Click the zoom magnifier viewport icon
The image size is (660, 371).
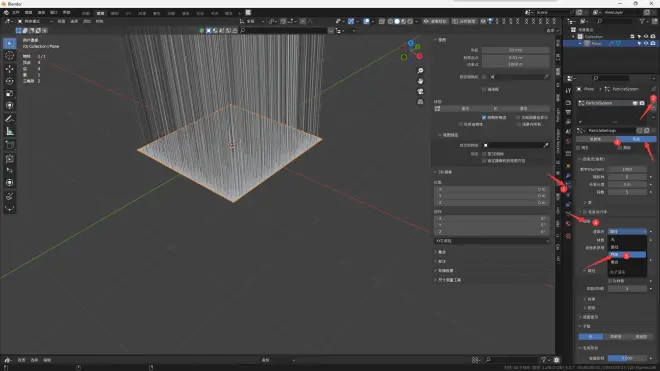click(x=420, y=71)
